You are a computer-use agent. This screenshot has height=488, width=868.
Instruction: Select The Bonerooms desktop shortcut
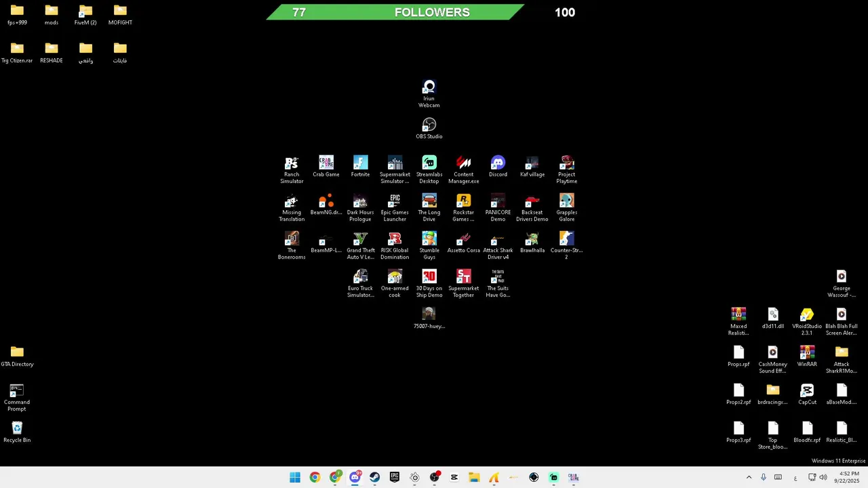pos(292,245)
